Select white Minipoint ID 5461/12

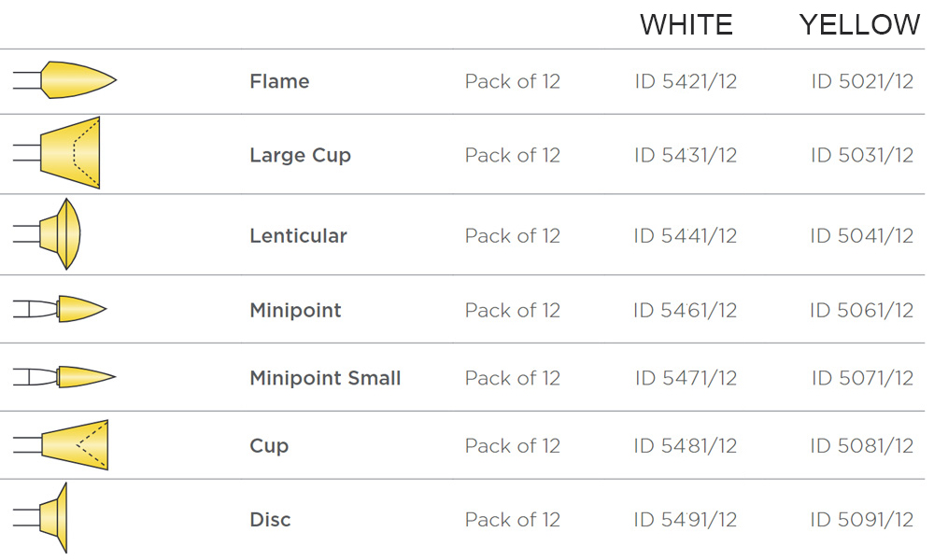tap(685, 310)
